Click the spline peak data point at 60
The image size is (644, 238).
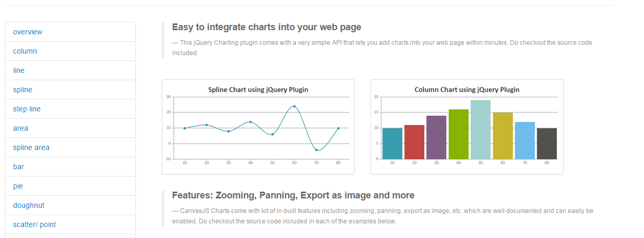294,106
